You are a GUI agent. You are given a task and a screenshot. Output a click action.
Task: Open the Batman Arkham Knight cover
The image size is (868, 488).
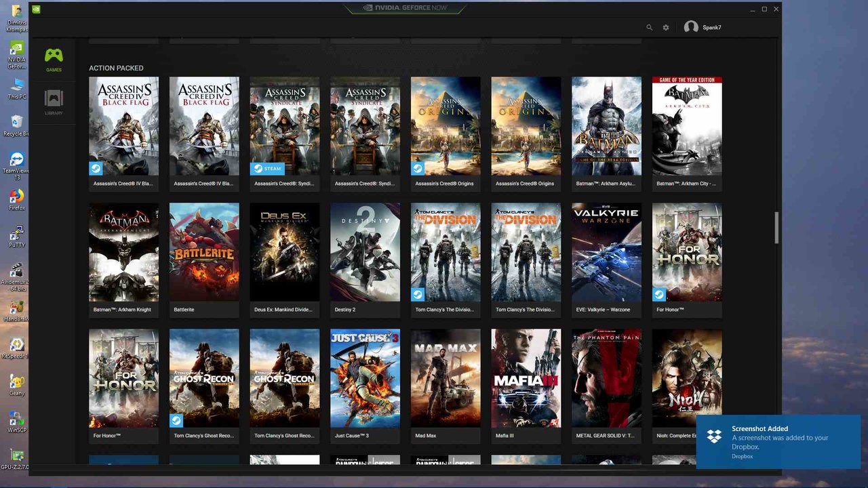[123, 252]
